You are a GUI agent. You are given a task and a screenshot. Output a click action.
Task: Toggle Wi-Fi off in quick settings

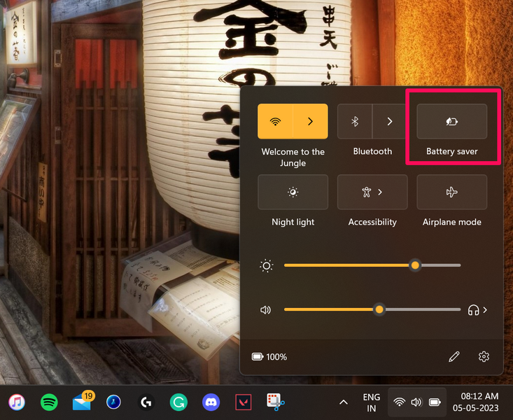[275, 122]
